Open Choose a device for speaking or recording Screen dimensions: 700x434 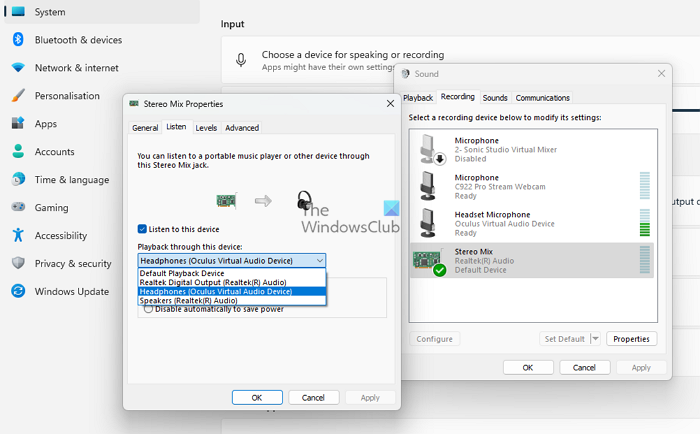click(353, 54)
